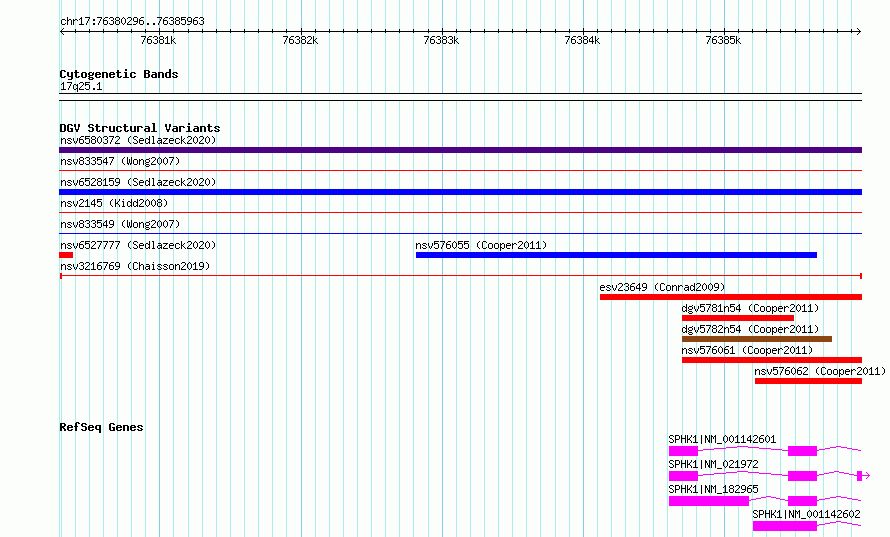Screen dimensions: 890x537
Task: Click the blue nsv576055 (Cooper2011) bar
Action: click(x=616, y=255)
